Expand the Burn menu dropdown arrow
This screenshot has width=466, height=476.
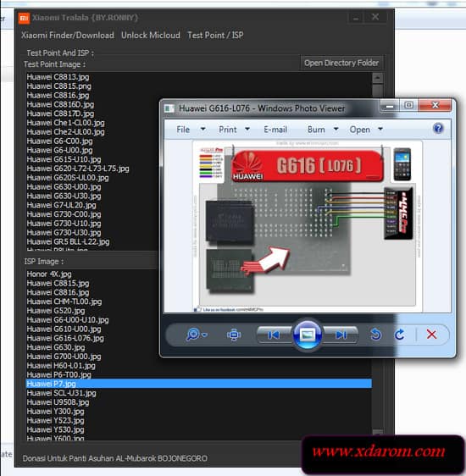click(x=336, y=129)
